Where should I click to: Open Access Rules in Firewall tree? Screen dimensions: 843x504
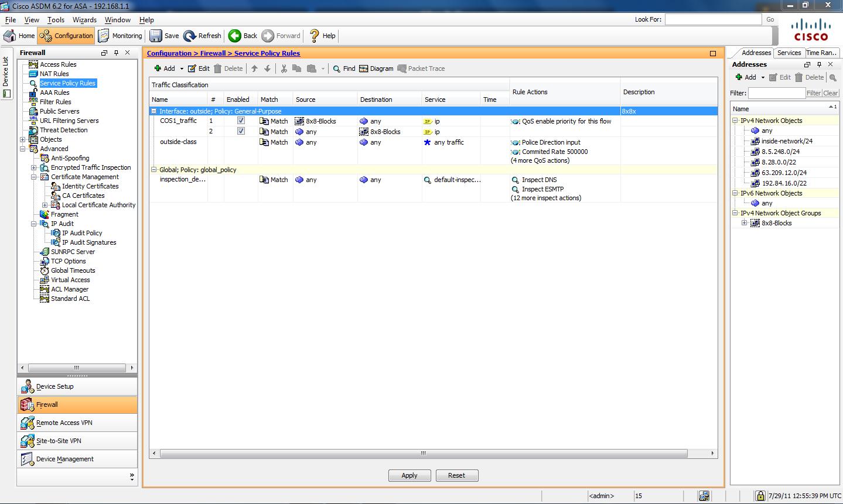(58, 64)
